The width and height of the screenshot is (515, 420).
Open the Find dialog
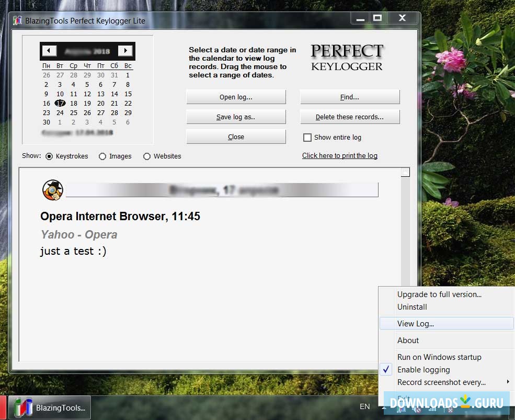coord(349,97)
